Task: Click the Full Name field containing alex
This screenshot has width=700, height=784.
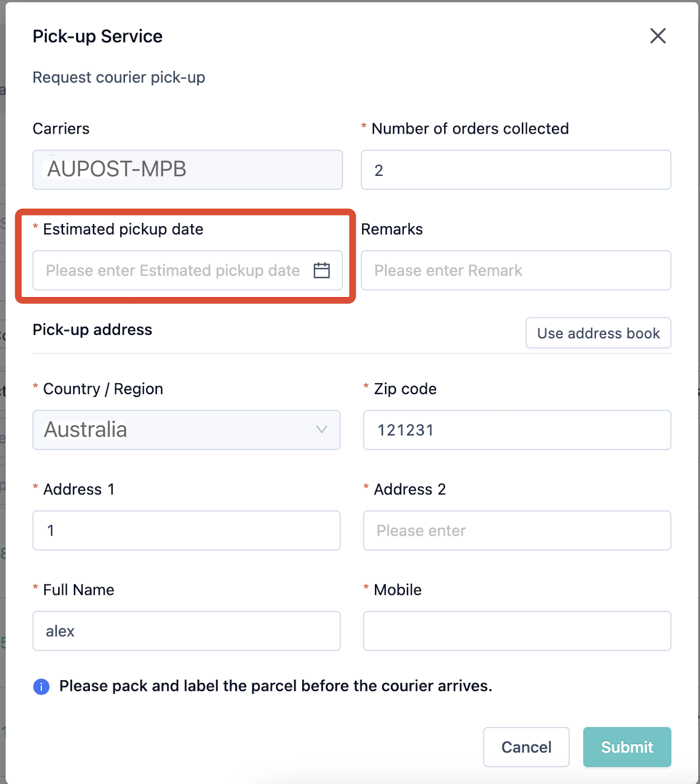Action: (186, 631)
